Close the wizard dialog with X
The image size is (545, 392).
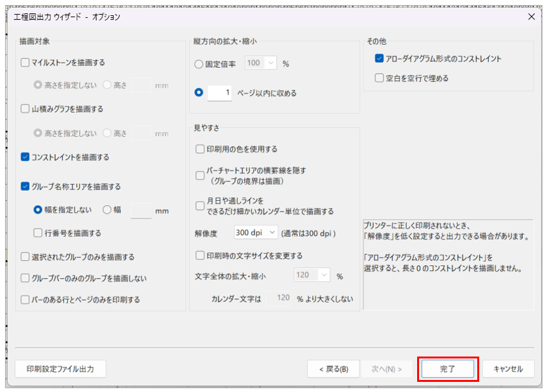531,16
